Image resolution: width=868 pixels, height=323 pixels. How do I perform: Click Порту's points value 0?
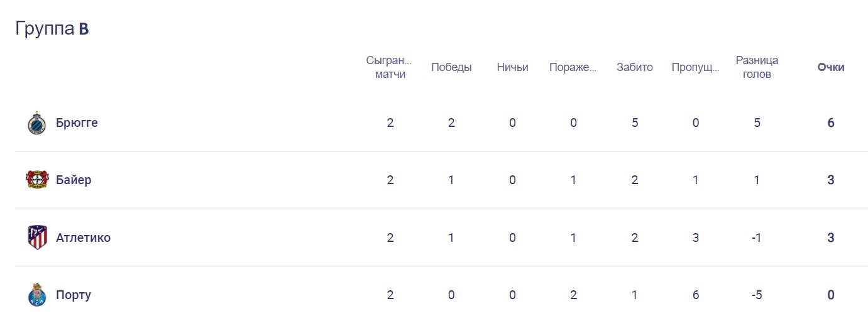831,295
